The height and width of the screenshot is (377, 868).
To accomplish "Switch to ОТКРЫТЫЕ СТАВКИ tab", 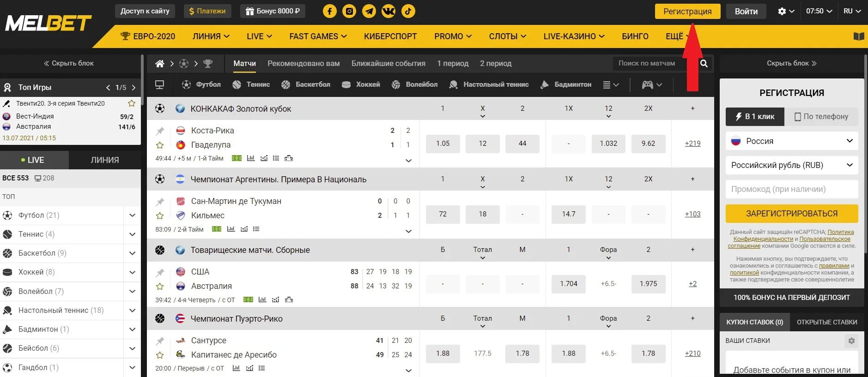I will (x=827, y=322).
